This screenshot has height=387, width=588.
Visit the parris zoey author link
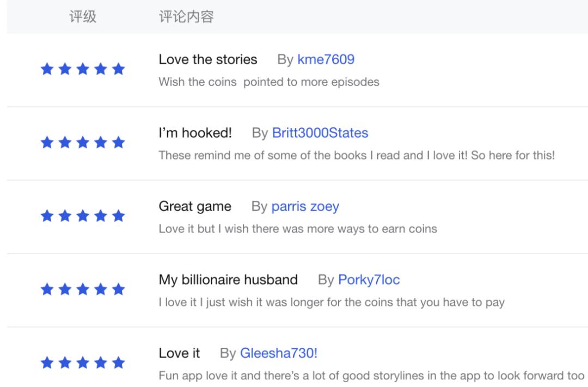point(305,207)
